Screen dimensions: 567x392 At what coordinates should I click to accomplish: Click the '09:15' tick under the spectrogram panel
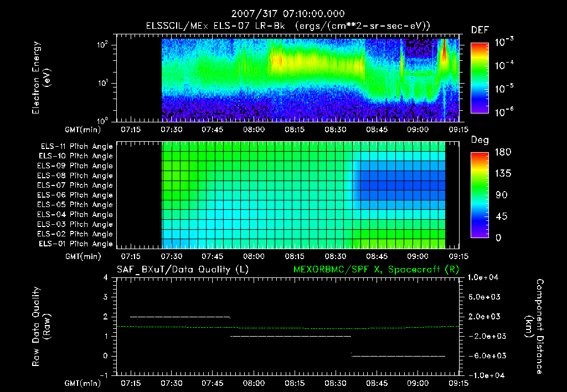click(x=458, y=130)
